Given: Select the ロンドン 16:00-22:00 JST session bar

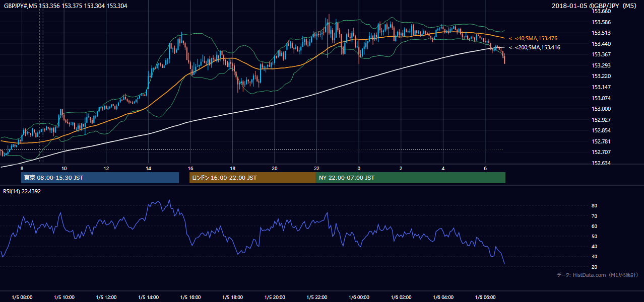Looking at the screenshot, I should click(252, 178).
